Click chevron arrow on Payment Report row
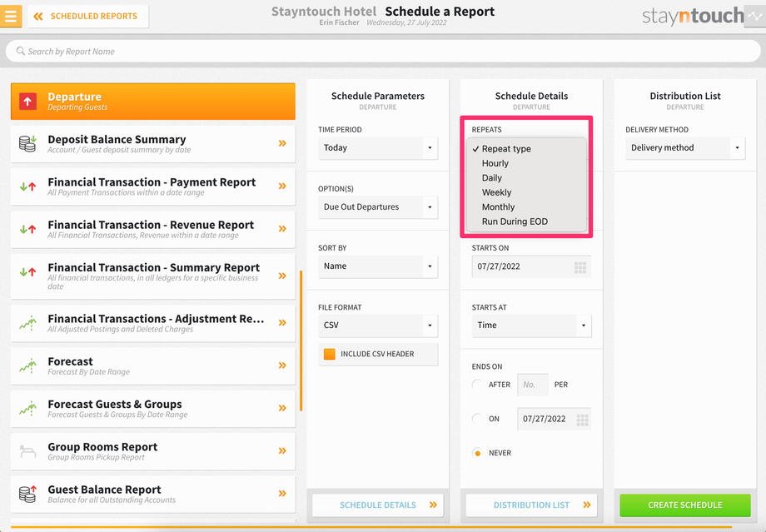 pyautogui.click(x=282, y=186)
